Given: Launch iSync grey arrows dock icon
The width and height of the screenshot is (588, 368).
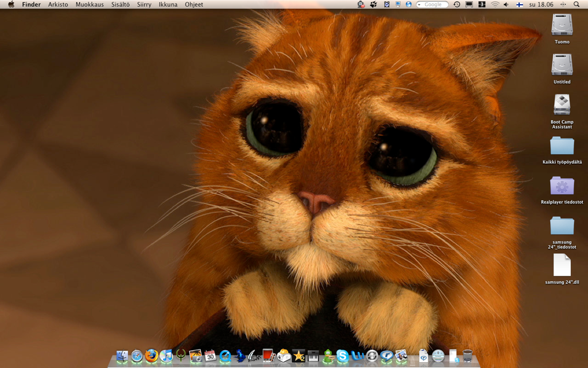Looking at the screenshot, I should (372, 355).
